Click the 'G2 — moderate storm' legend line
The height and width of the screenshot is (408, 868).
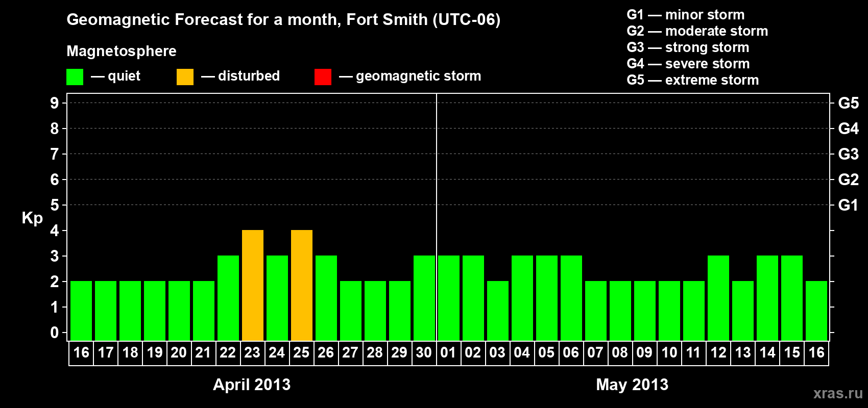click(697, 31)
